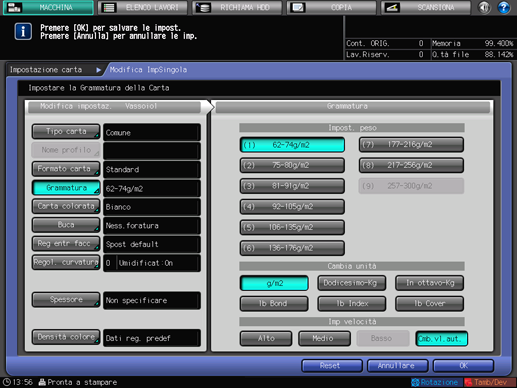517x388 pixels.
Task: Open the SCANSIONA tab
Action: (426, 7)
